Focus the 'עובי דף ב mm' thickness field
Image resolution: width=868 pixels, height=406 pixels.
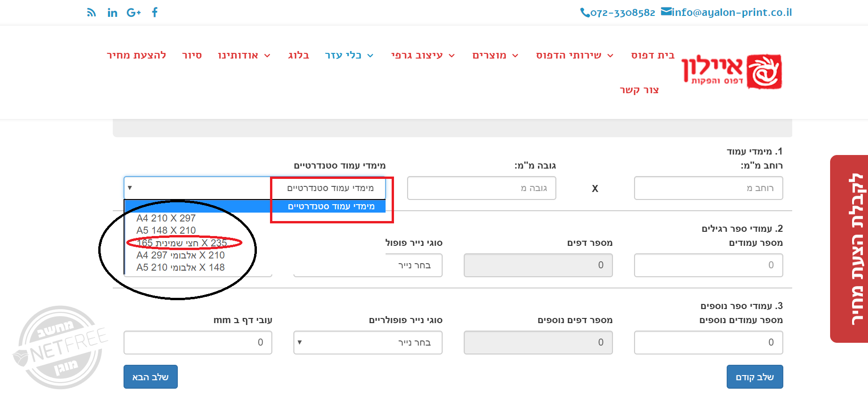[198, 342]
